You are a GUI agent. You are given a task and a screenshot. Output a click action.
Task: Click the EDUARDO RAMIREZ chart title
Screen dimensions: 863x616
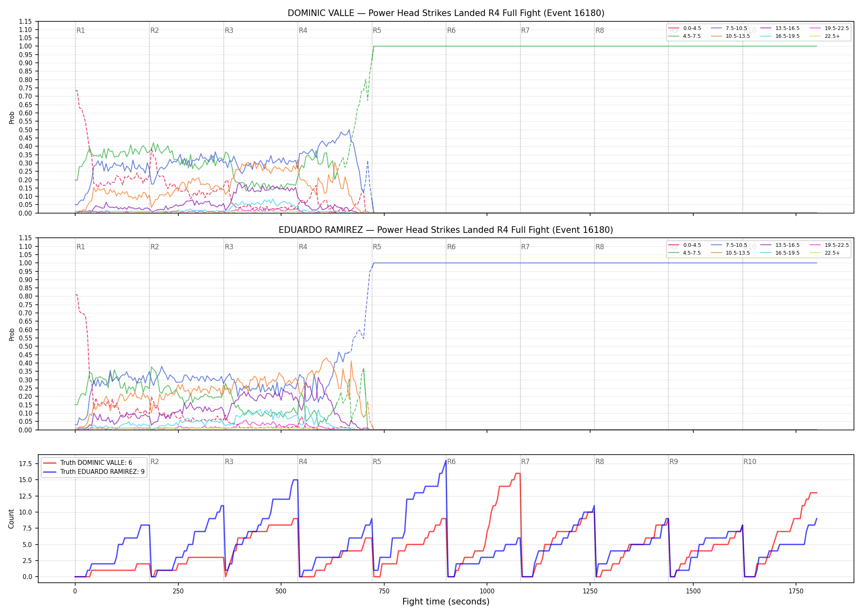pos(446,230)
